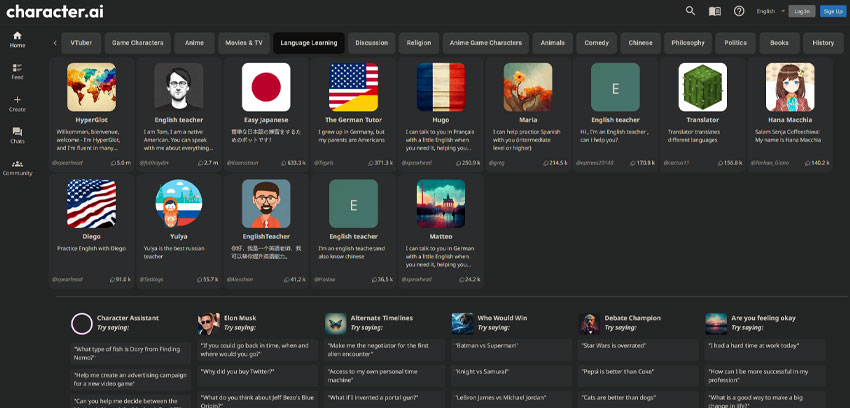Open Easy Japanese flag avatar
850x408 pixels.
(x=266, y=87)
